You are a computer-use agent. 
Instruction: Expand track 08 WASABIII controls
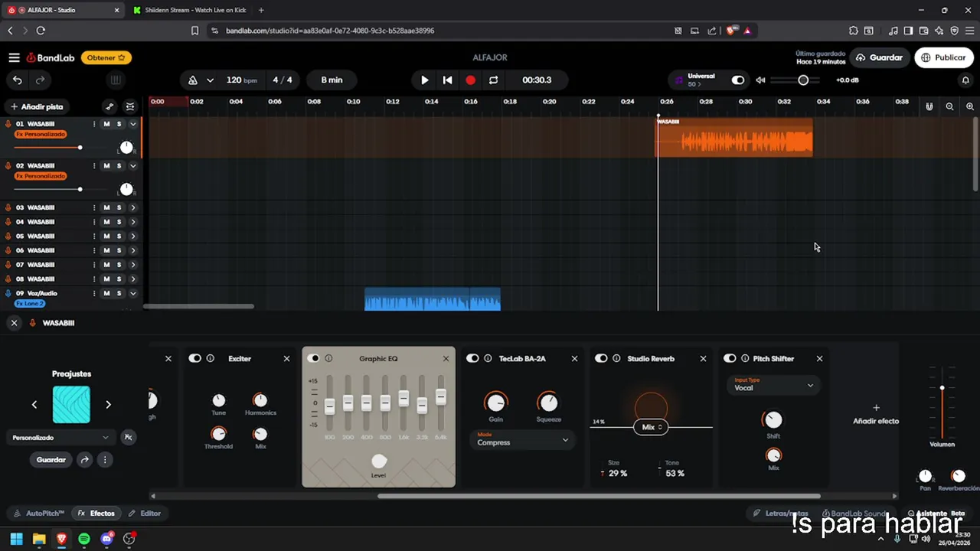pos(133,279)
